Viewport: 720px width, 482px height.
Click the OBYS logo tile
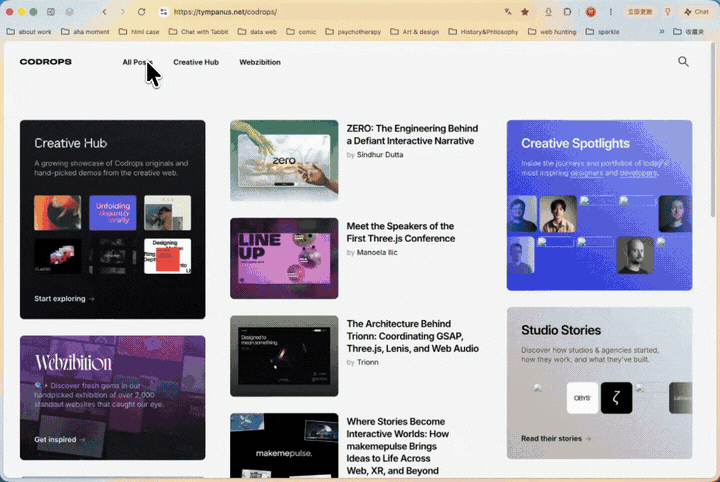582,398
